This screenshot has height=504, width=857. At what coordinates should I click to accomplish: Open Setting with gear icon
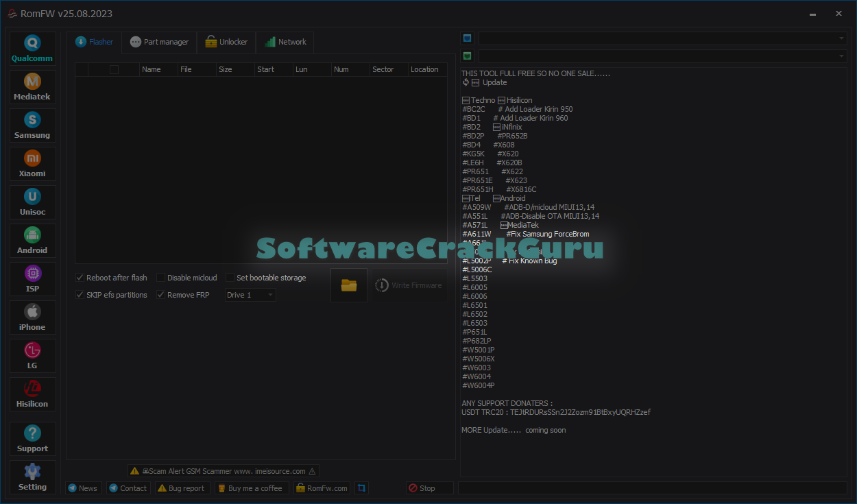click(x=32, y=477)
